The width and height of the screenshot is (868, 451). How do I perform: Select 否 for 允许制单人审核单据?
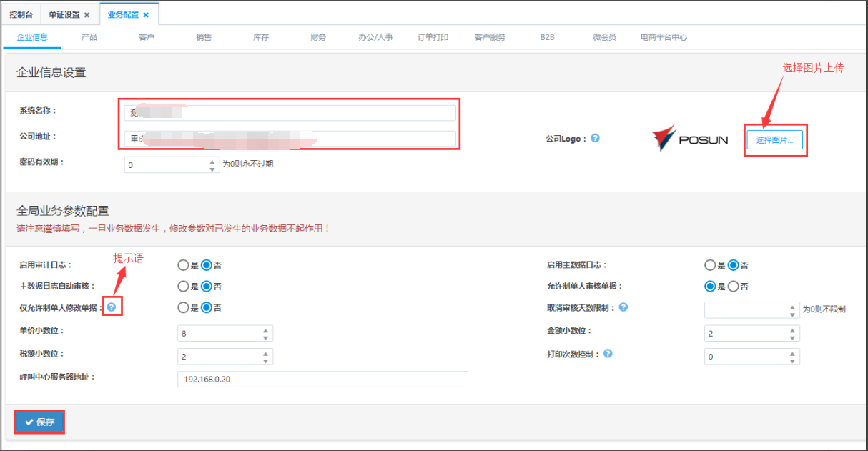coord(734,287)
